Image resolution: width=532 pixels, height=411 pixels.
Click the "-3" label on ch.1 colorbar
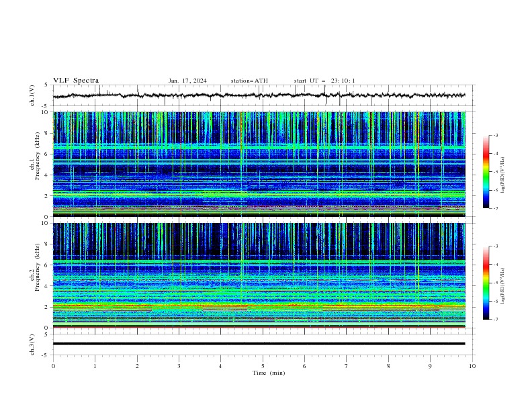tap(496, 135)
